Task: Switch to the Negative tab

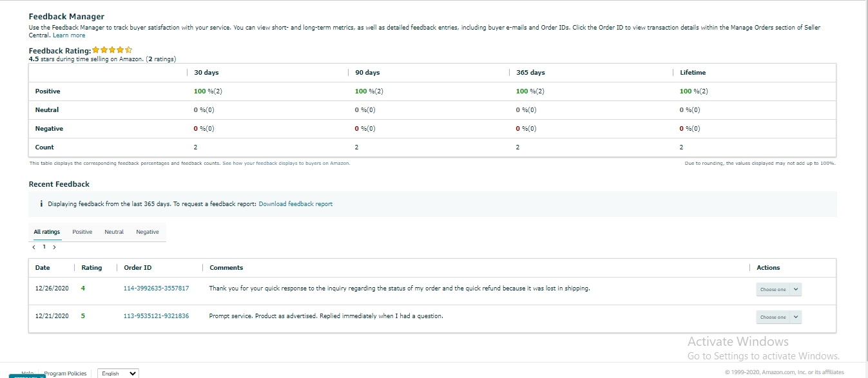Action: tap(148, 232)
